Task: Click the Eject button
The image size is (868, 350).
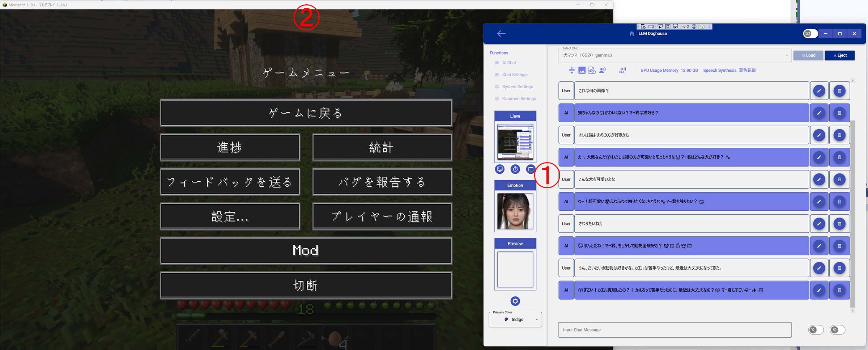Action: point(840,55)
